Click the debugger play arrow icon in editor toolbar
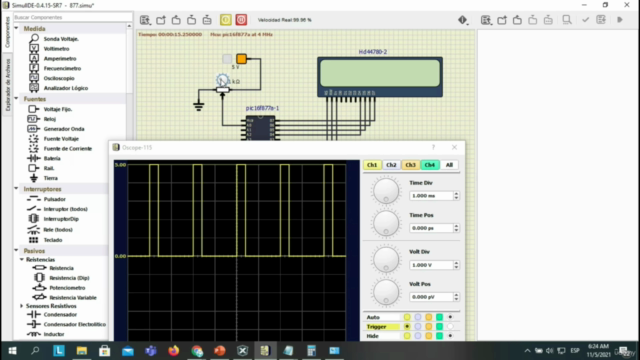 [x=620, y=20]
